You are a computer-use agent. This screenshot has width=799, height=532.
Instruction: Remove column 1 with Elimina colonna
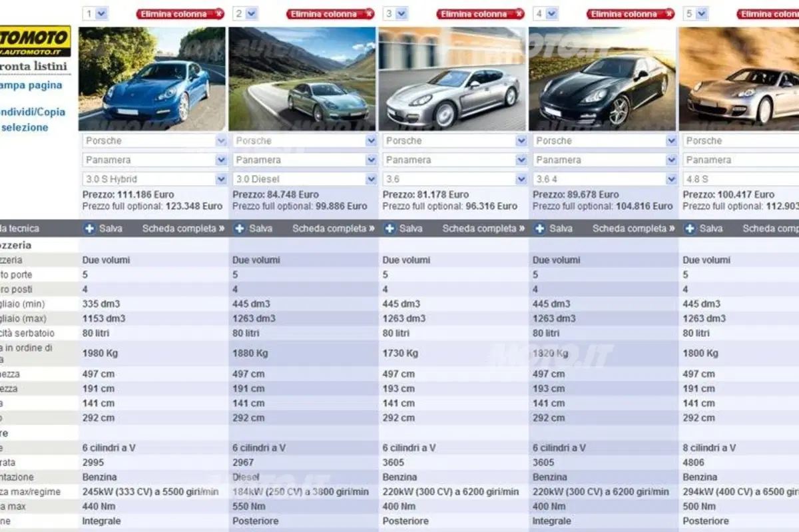coord(180,13)
